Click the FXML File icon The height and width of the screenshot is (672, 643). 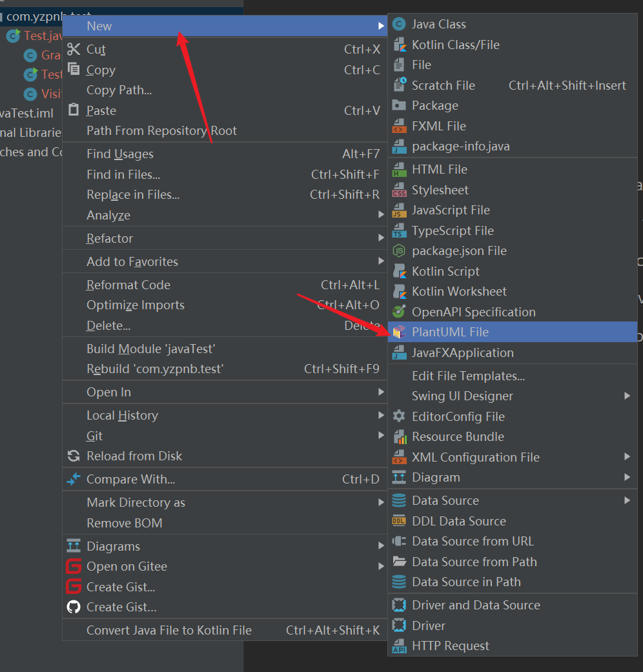(x=399, y=126)
